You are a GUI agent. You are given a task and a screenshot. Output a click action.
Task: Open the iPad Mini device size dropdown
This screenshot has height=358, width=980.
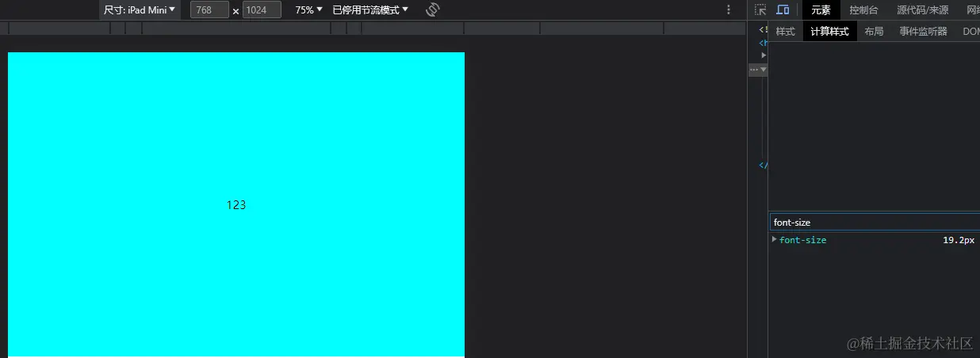(x=140, y=10)
